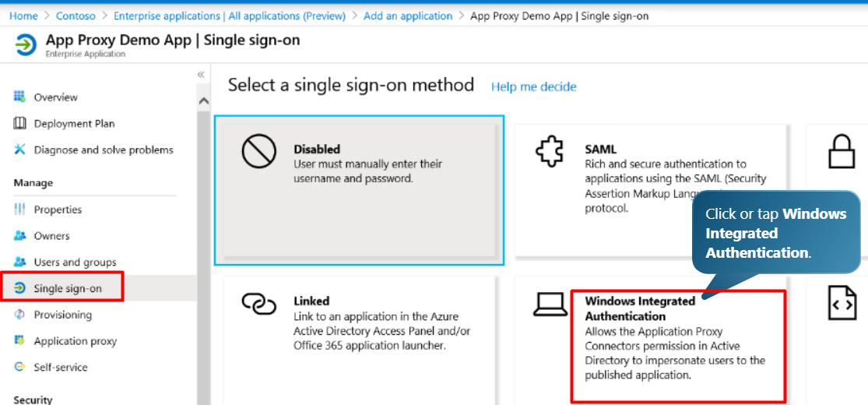
Task: Go to the Home breadcrumb link
Action: [24, 16]
